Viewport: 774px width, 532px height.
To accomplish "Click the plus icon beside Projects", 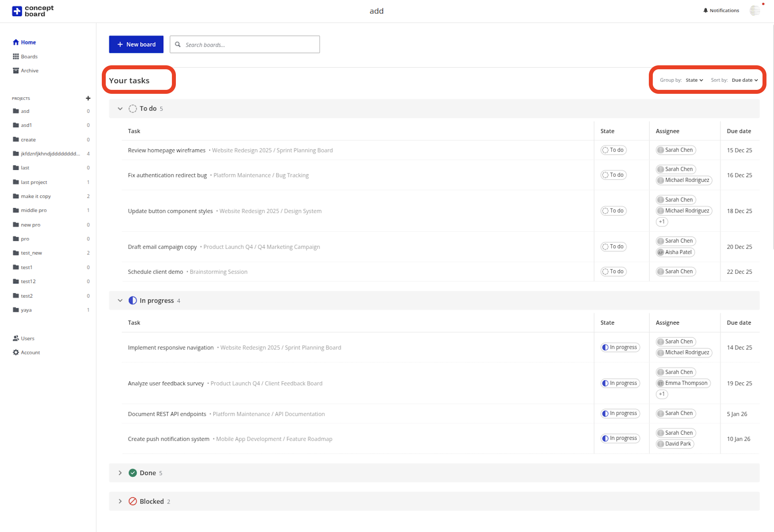I will pyautogui.click(x=88, y=98).
